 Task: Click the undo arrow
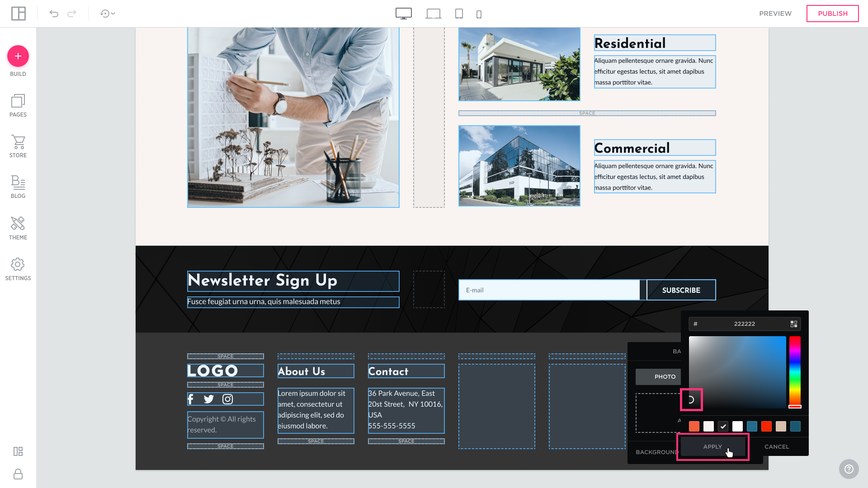tap(54, 14)
